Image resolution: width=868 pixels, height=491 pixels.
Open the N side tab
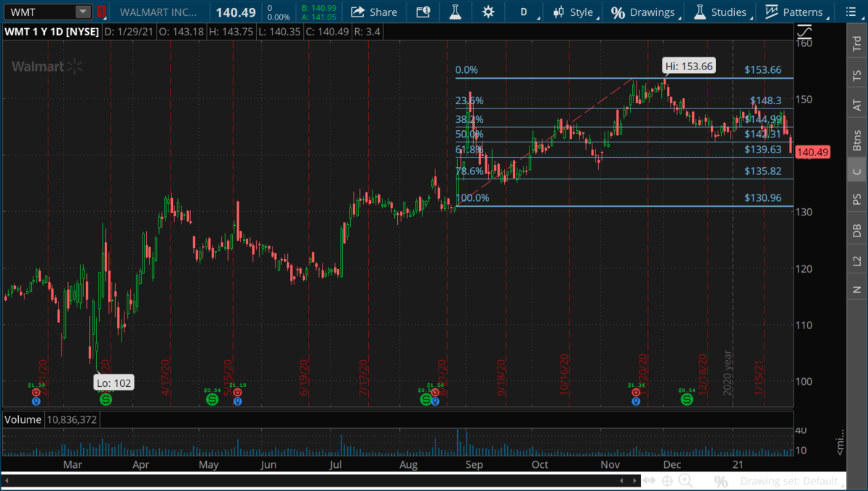(857, 289)
